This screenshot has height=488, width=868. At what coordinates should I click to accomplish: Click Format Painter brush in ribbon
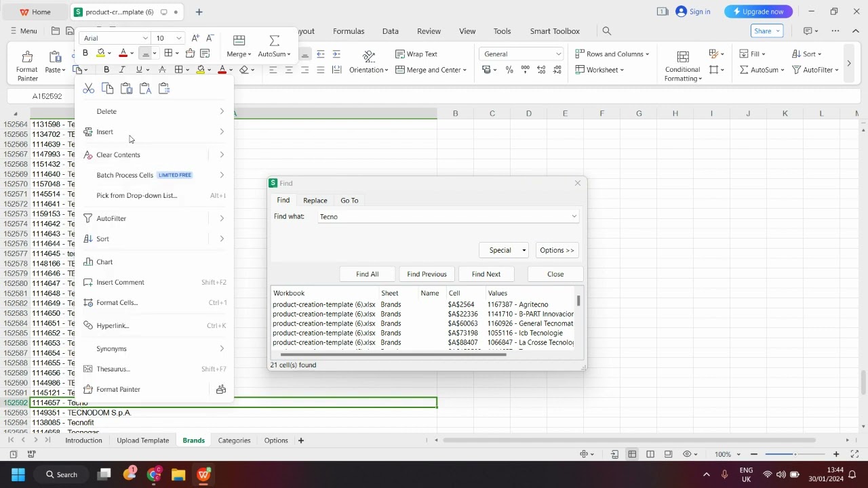coord(27,57)
